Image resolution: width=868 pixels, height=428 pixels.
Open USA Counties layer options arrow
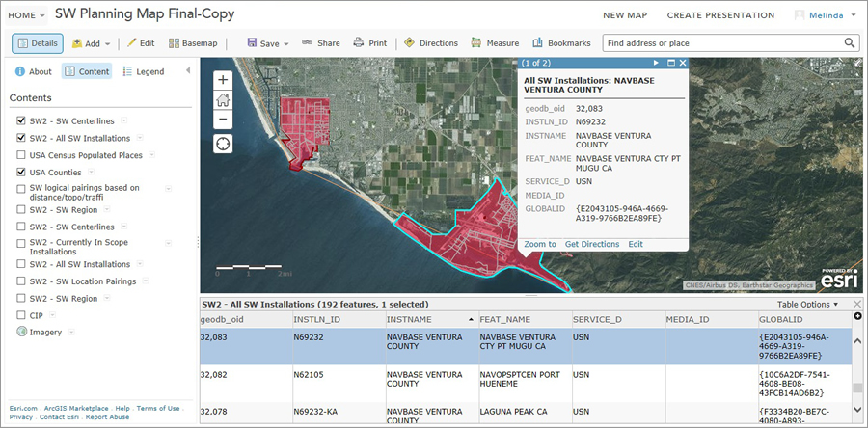[91, 172]
